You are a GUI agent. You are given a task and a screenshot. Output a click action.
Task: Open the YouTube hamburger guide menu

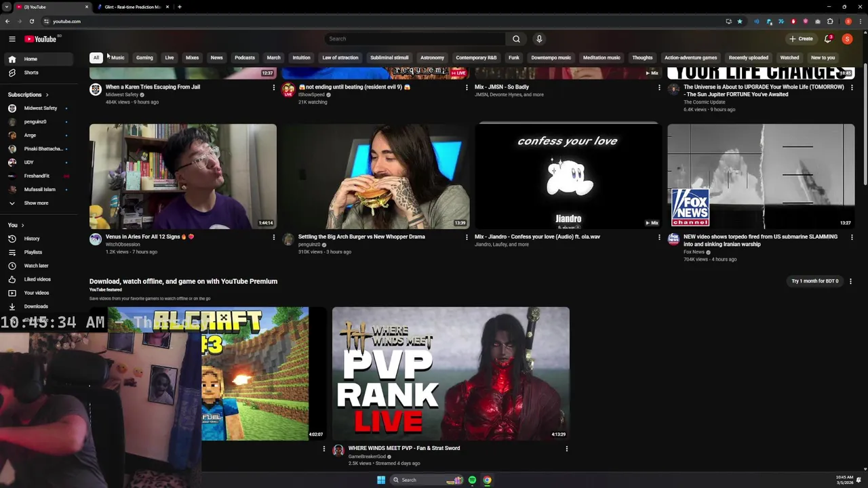[x=12, y=39]
